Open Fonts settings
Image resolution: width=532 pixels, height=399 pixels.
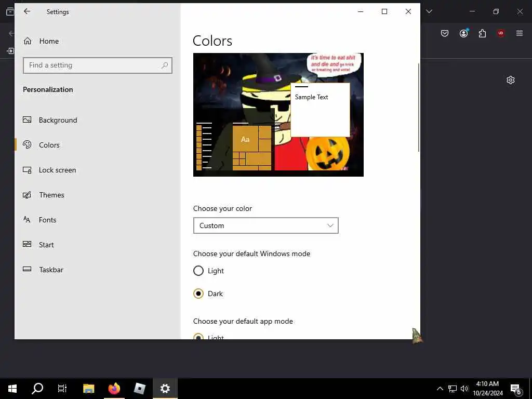98,220
